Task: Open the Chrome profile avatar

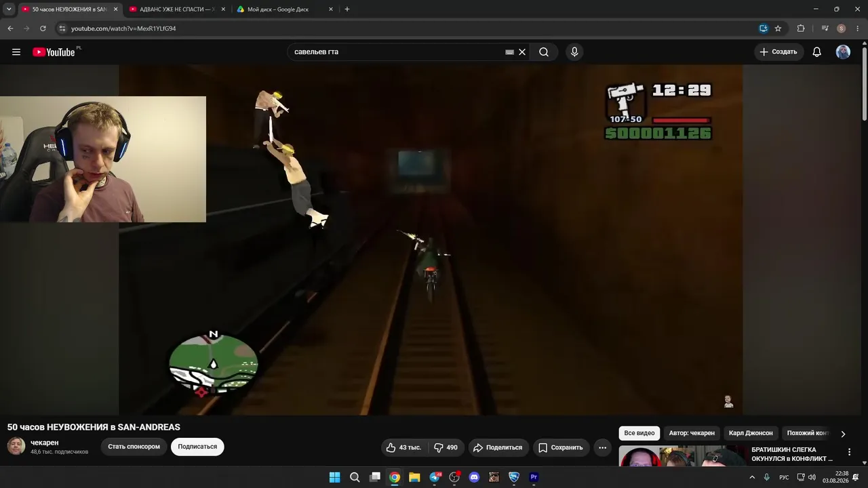Action: (x=842, y=28)
